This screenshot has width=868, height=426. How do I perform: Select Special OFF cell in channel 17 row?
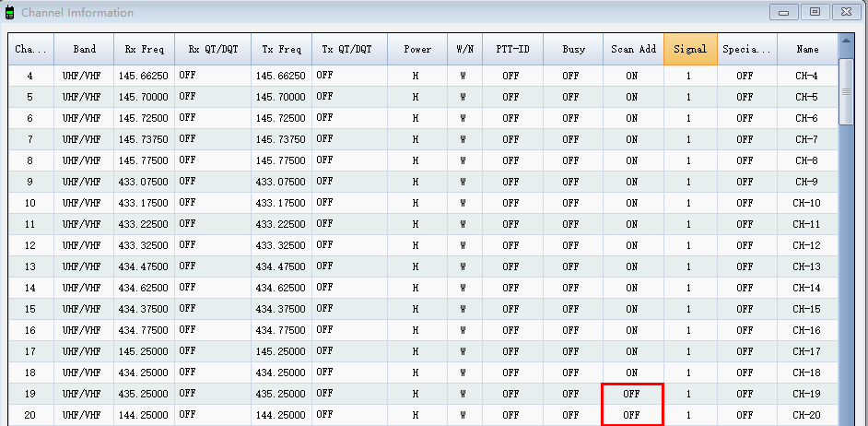[747, 351]
